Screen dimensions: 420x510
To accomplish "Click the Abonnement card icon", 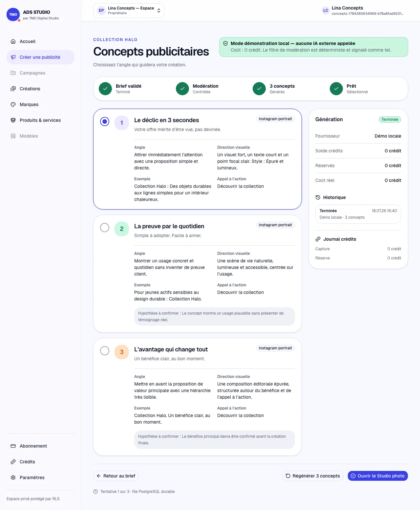I will pos(13,446).
